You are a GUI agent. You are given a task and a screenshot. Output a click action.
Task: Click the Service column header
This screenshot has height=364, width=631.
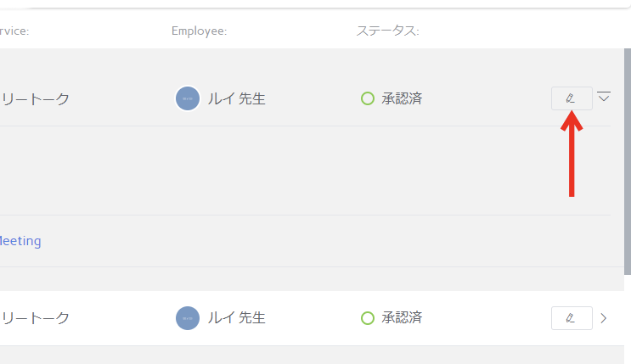(14, 31)
